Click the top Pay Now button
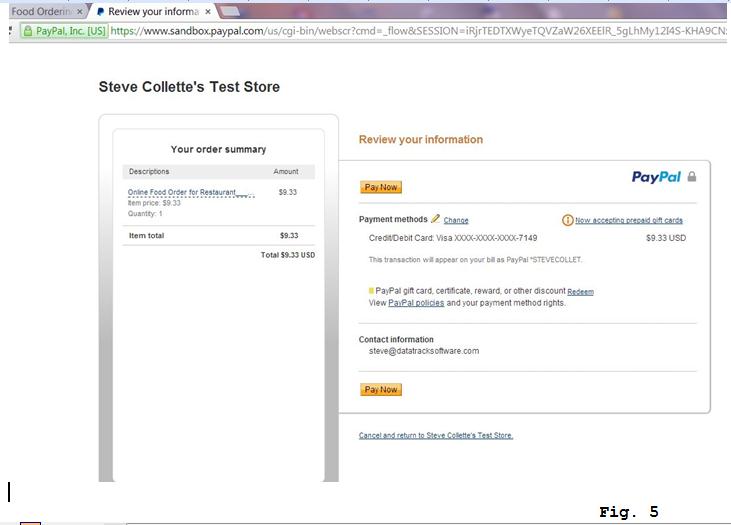Image resolution: width=731 pixels, height=525 pixels. coord(380,187)
